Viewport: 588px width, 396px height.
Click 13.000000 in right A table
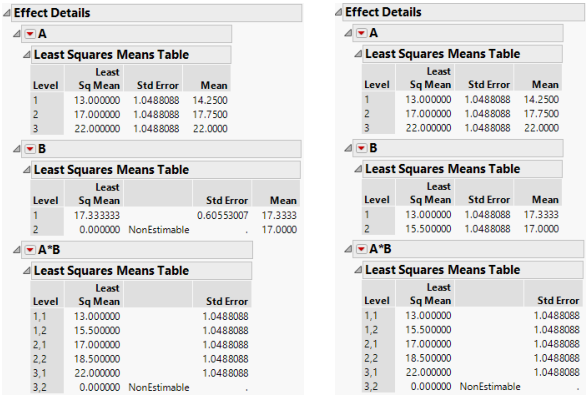(x=428, y=100)
